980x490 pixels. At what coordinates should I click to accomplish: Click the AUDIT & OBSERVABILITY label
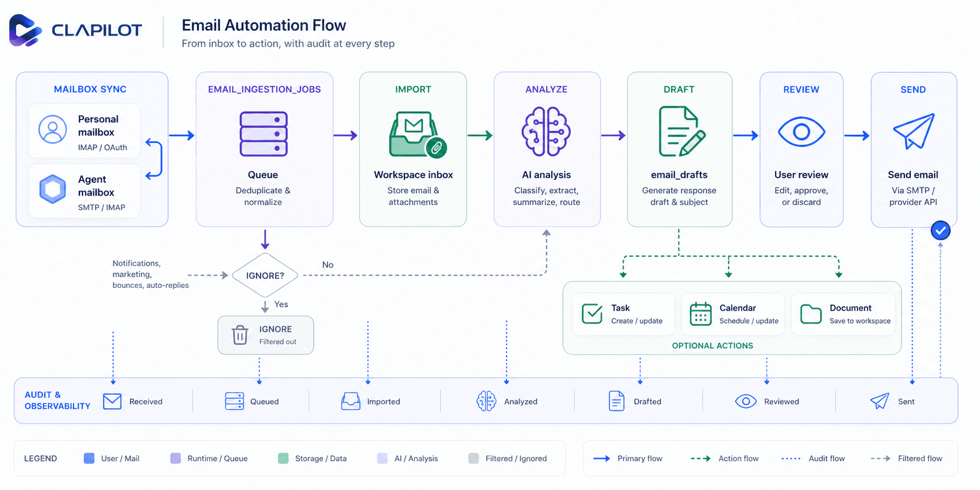click(x=57, y=401)
